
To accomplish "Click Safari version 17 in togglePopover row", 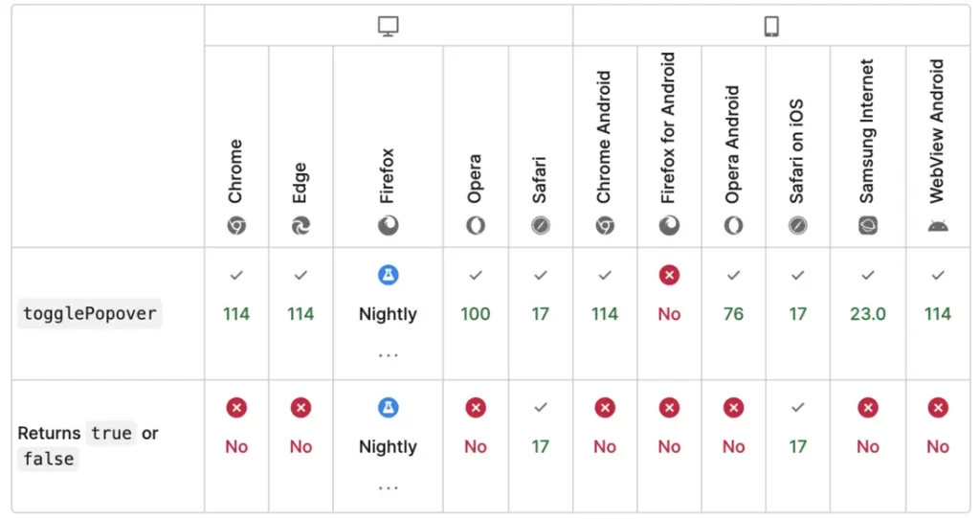I will (541, 313).
